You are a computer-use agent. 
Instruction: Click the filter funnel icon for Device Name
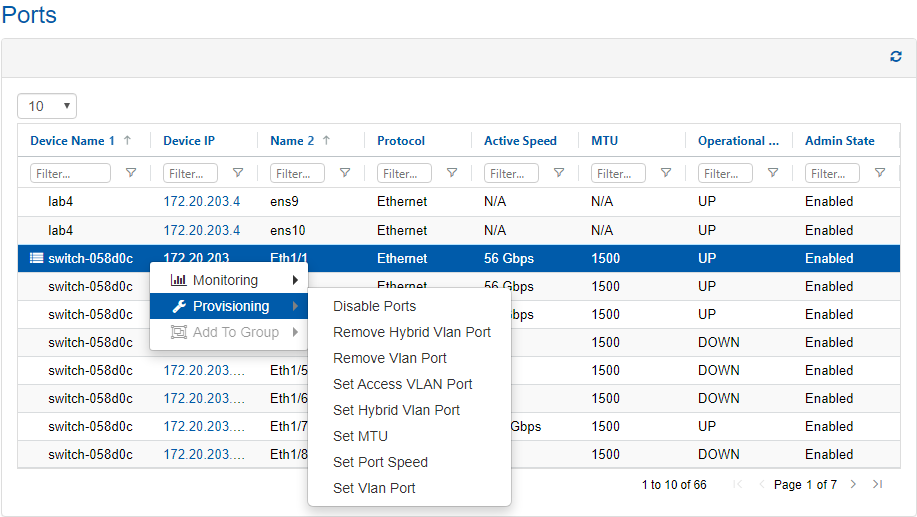click(x=131, y=173)
